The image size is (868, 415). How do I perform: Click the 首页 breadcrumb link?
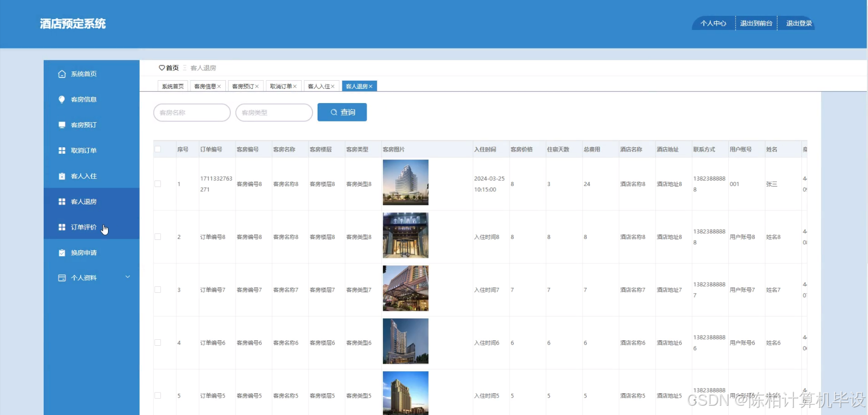point(172,68)
